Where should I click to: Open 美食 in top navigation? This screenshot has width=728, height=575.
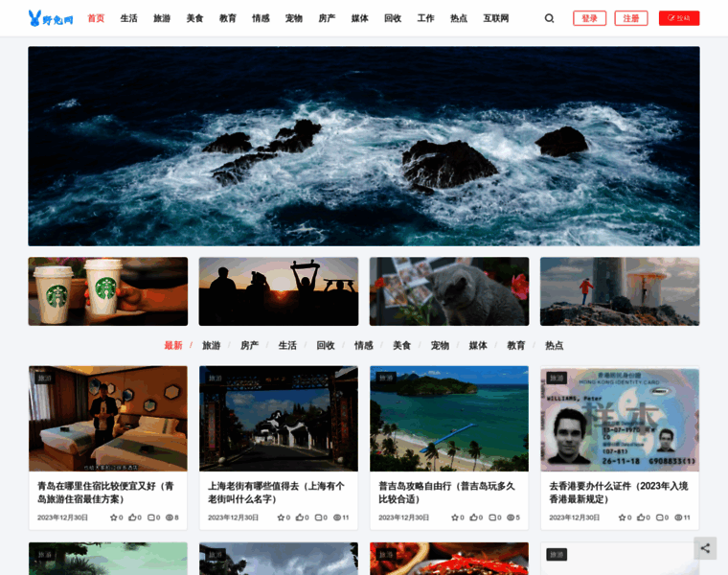point(194,18)
